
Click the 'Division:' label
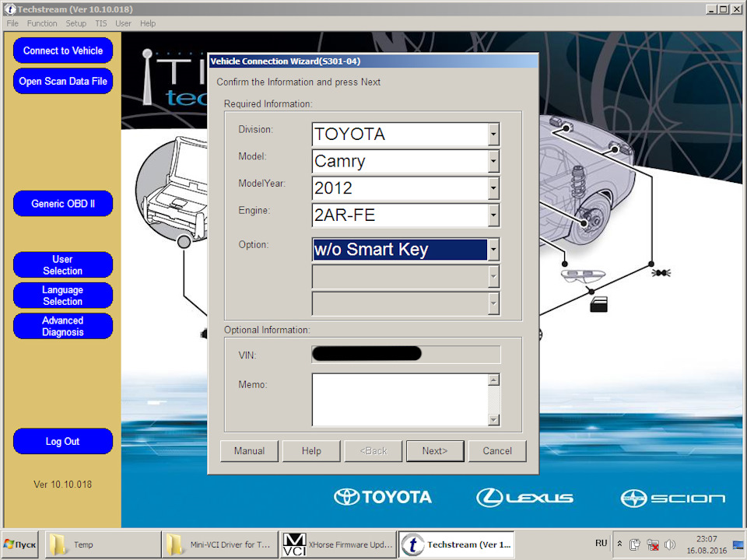click(256, 129)
